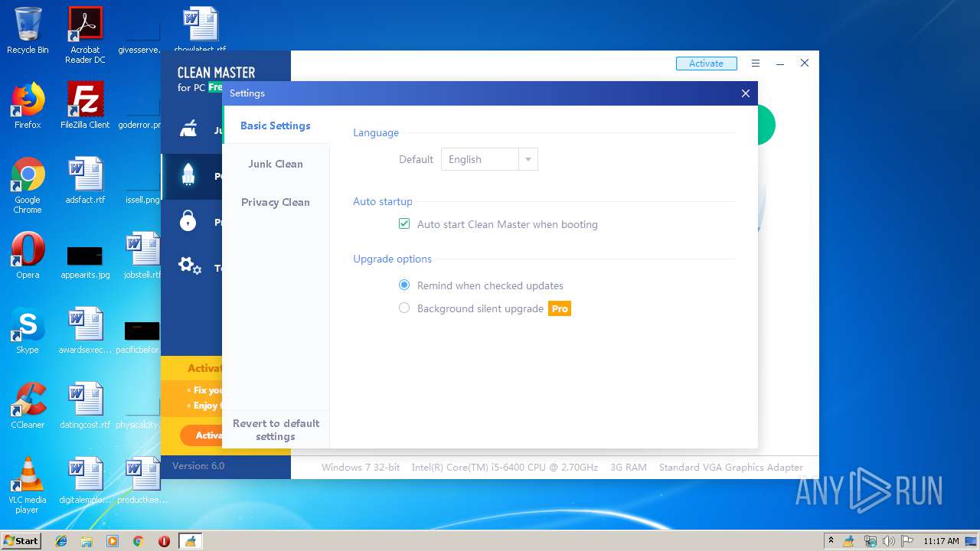The image size is (980, 551).
Task: Open Chrome from the taskbar
Action: click(x=138, y=541)
